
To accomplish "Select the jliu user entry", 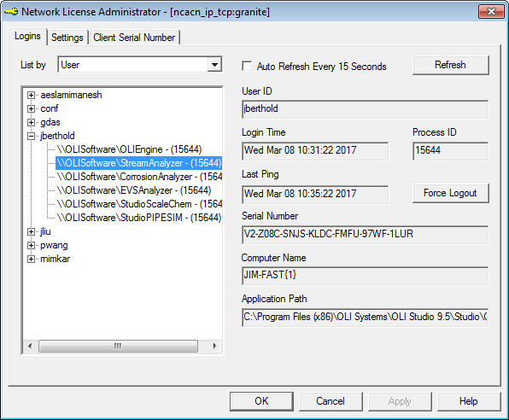I will (45, 231).
